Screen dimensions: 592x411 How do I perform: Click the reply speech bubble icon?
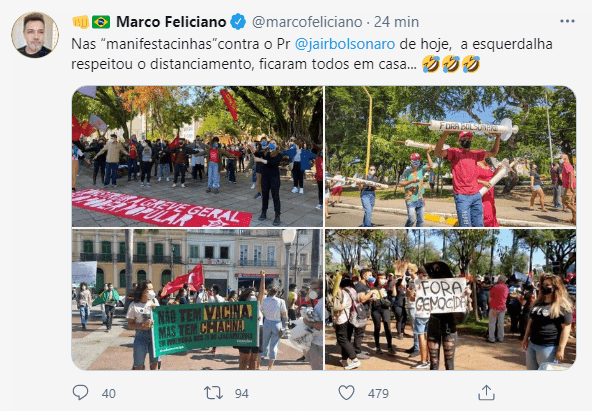80,393
